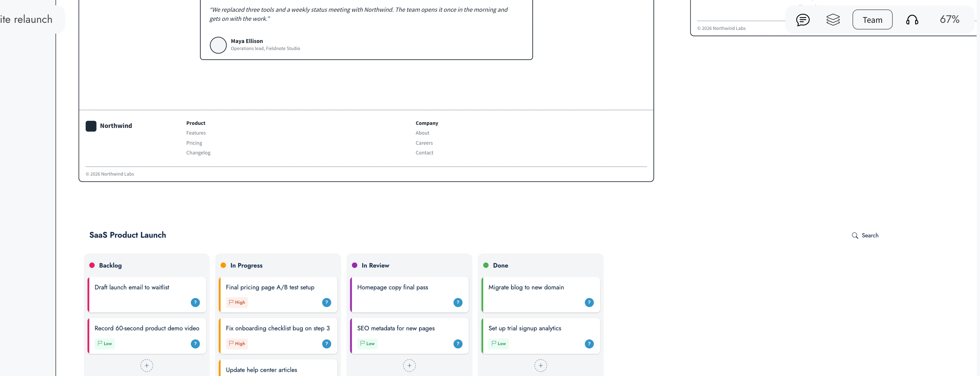Click assignee icon on Final pricing page card
Screen dimensions: 980x376
(327, 302)
